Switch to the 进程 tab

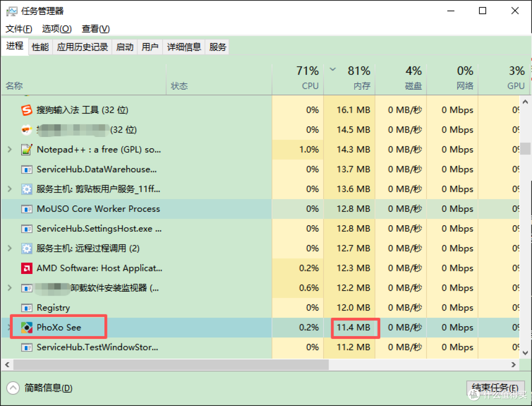point(15,46)
